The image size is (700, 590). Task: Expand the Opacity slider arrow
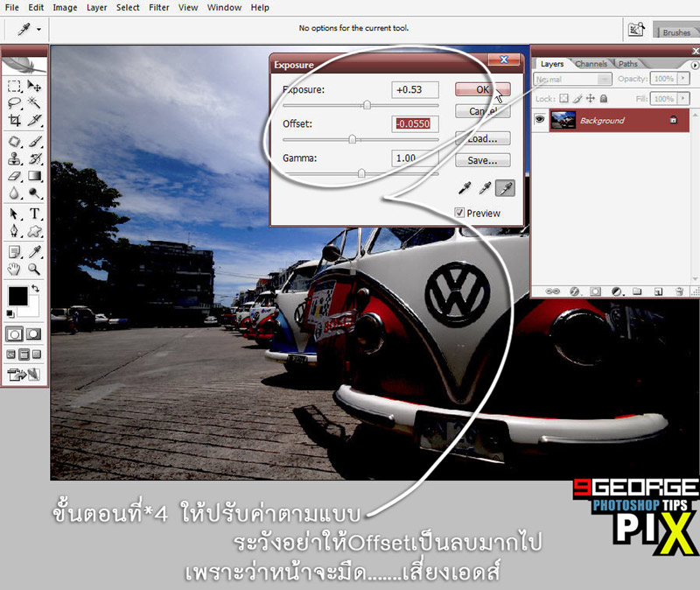[x=682, y=79]
